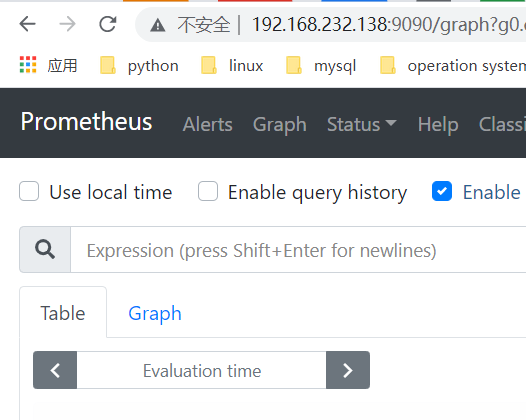Open the linux bookmarks folder
Image resolution: width=526 pixels, height=420 pixels.
click(x=232, y=65)
